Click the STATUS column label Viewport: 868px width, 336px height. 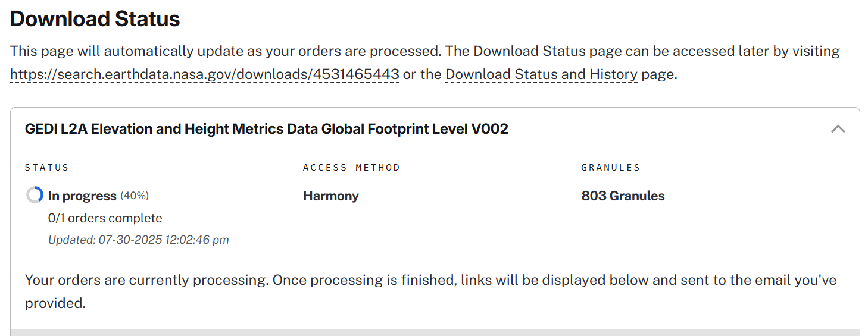(47, 168)
